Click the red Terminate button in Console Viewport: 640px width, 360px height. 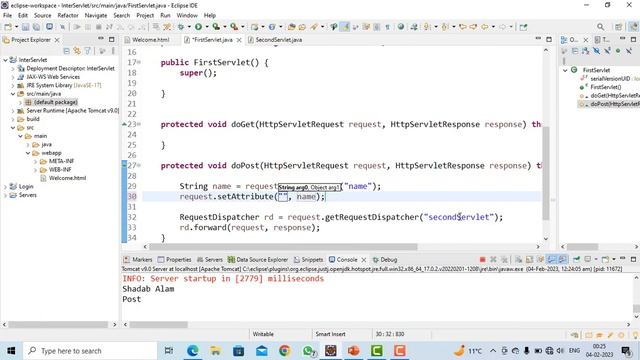tap(482, 260)
